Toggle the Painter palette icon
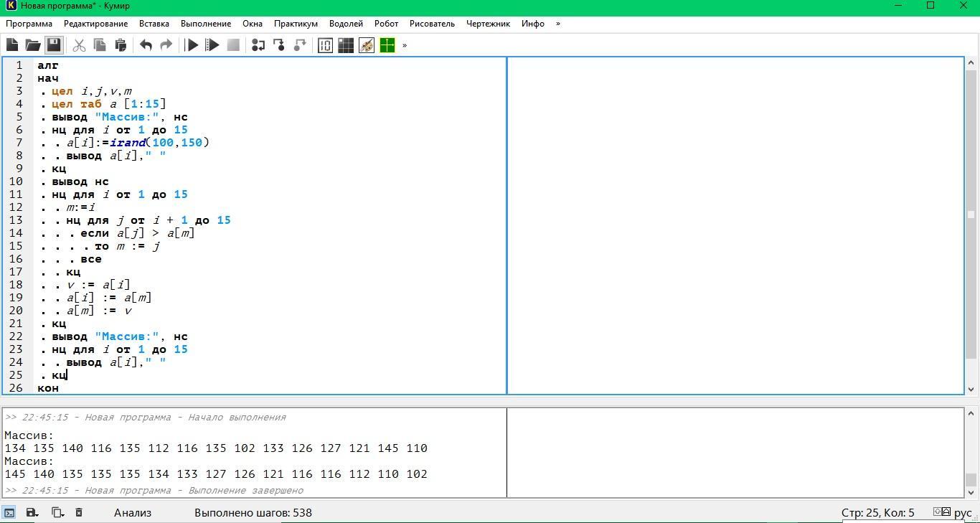 pos(367,45)
